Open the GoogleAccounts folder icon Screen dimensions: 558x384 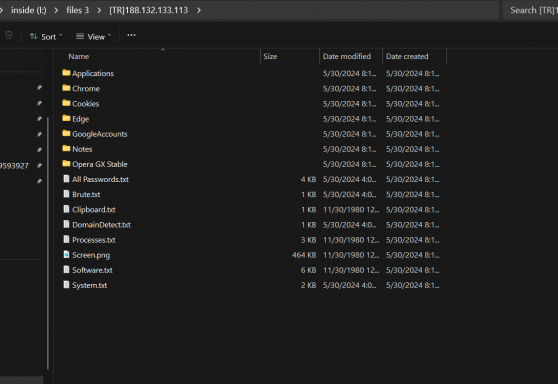66,133
